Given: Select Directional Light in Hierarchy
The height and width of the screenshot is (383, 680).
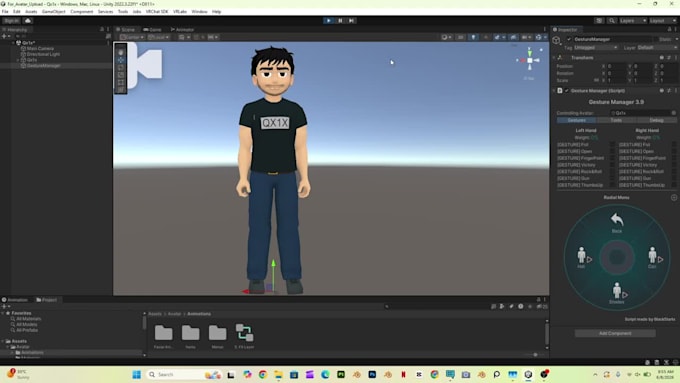Looking at the screenshot, I should [43, 54].
